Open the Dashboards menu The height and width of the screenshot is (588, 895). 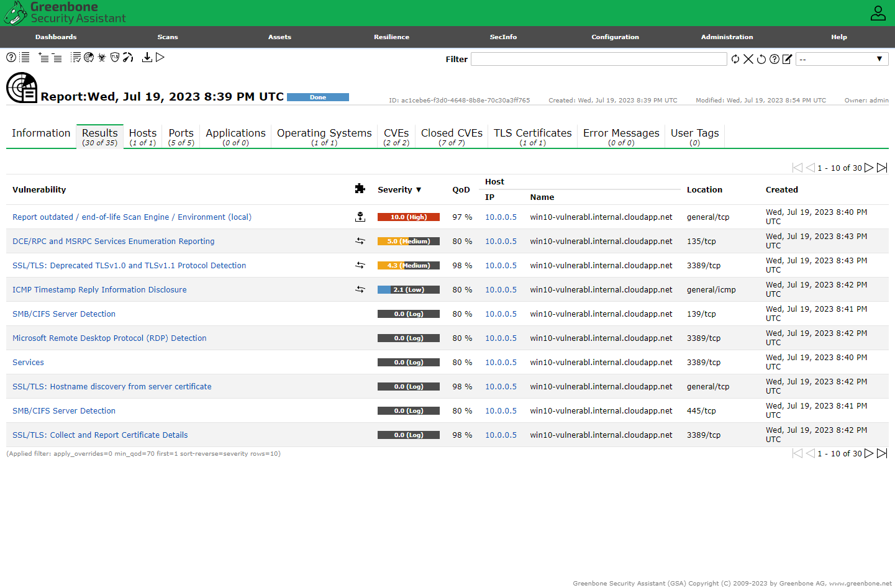[56, 37]
